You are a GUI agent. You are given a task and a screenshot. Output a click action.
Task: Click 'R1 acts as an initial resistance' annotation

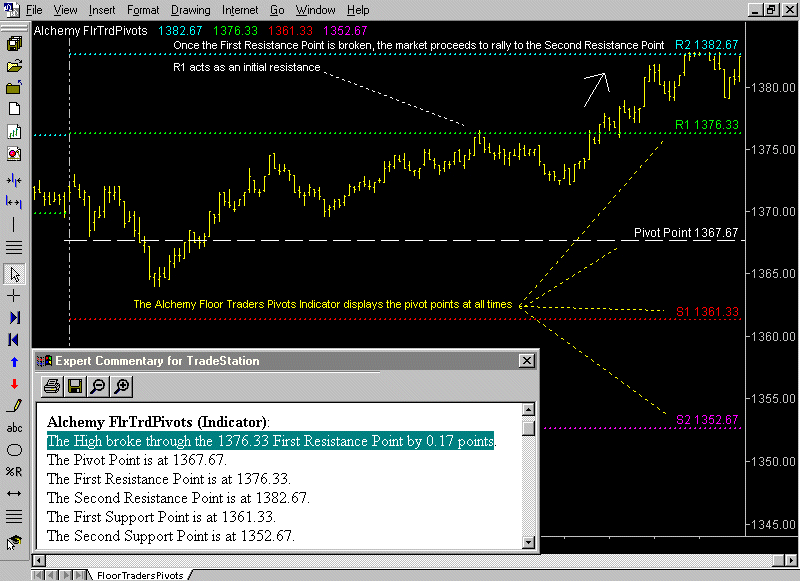click(x=246, y=67)
